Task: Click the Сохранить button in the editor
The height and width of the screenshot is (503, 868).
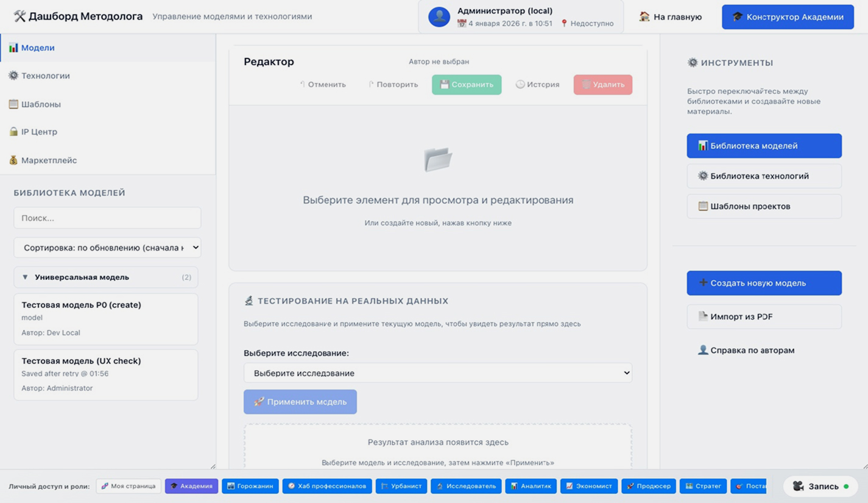Action: [467, 85]
